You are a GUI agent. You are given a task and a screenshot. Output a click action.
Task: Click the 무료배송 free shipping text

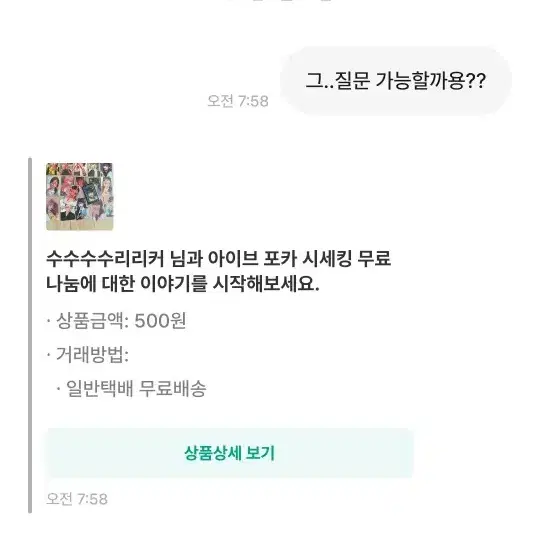tap(173, 388)
